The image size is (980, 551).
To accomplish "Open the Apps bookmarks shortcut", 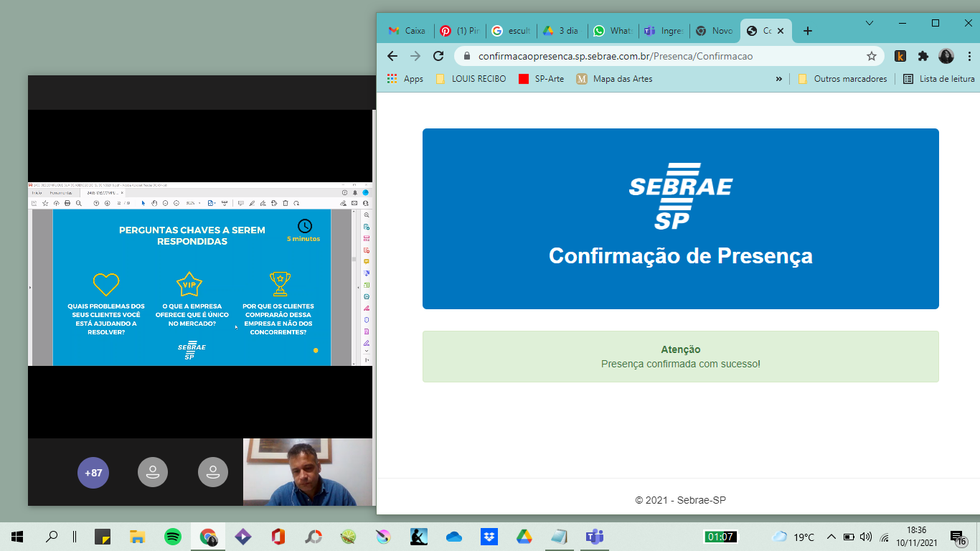I will (x=405, y=79).
